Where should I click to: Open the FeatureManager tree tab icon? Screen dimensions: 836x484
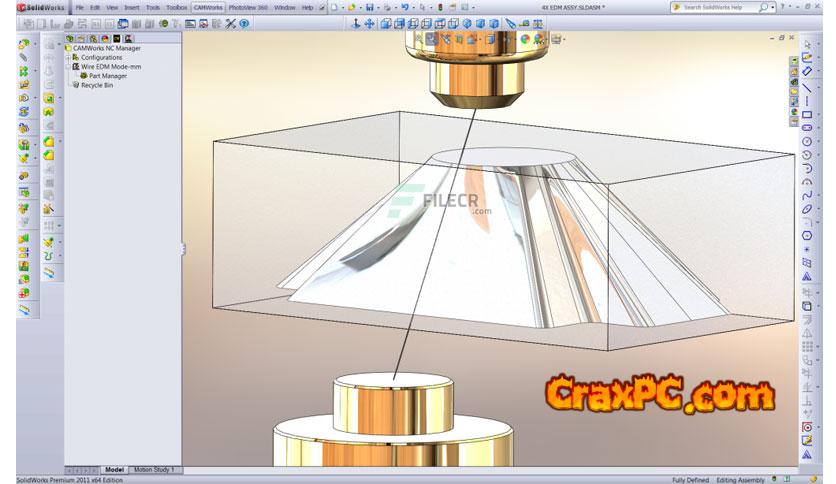(x=70, y=38)
